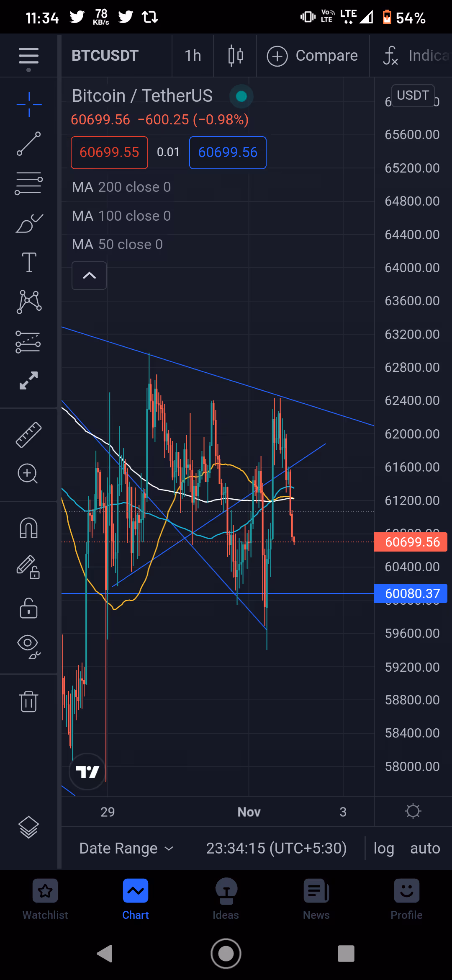This screenshot has height=980, width=452.
Task: Open the brush drawing tool
Action: (29, 223)
